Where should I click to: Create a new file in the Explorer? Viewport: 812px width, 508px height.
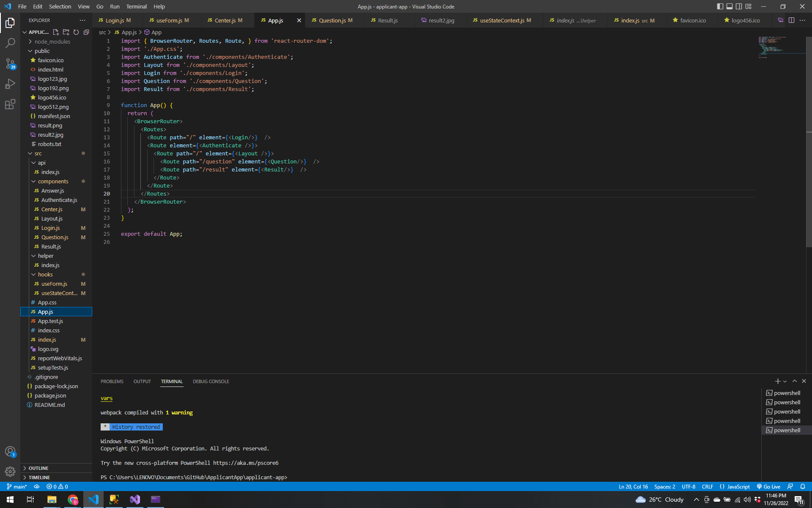(55, 32)
